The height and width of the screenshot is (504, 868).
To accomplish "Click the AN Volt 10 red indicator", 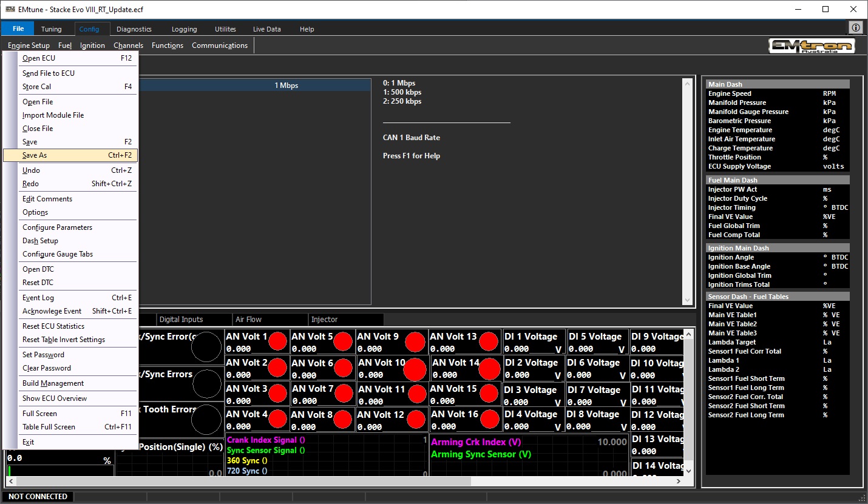I will pos(415,369).
